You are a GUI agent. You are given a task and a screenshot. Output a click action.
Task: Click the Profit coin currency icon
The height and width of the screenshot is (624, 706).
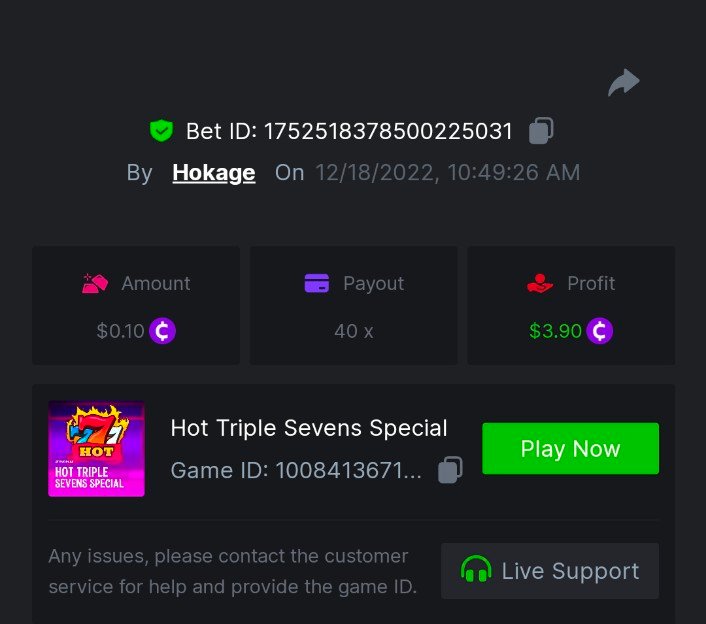click(x=599, y=331)
